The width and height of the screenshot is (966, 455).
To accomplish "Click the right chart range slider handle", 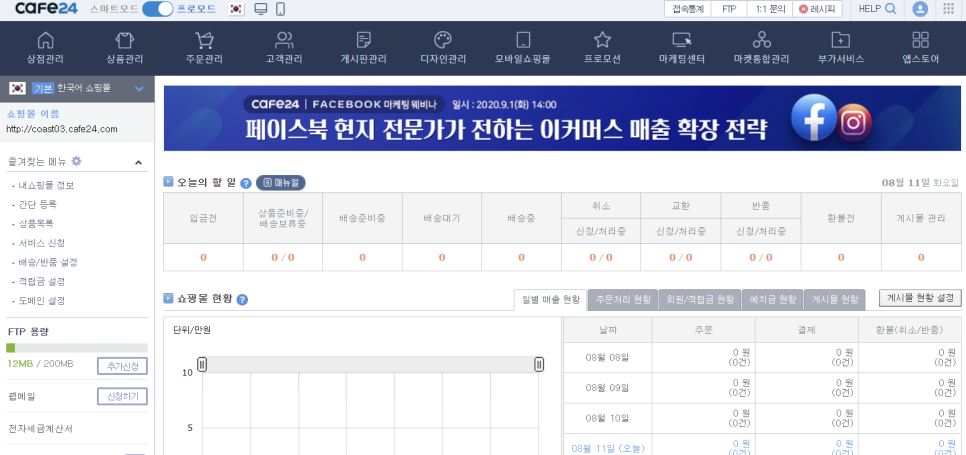I will click(x=539, y=364).
